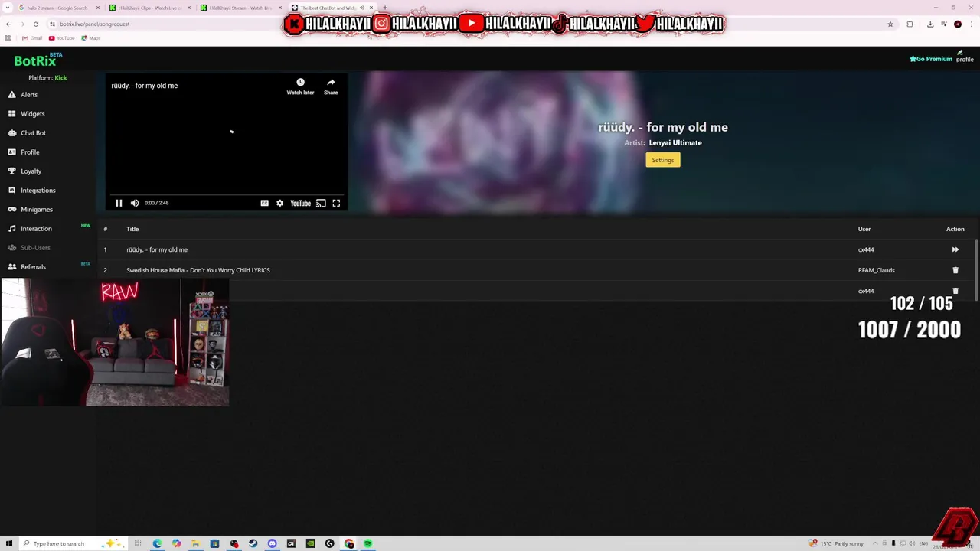Toggle closed captions on the video
Viewport: 980px width, 551px height.
coord(264,203)
